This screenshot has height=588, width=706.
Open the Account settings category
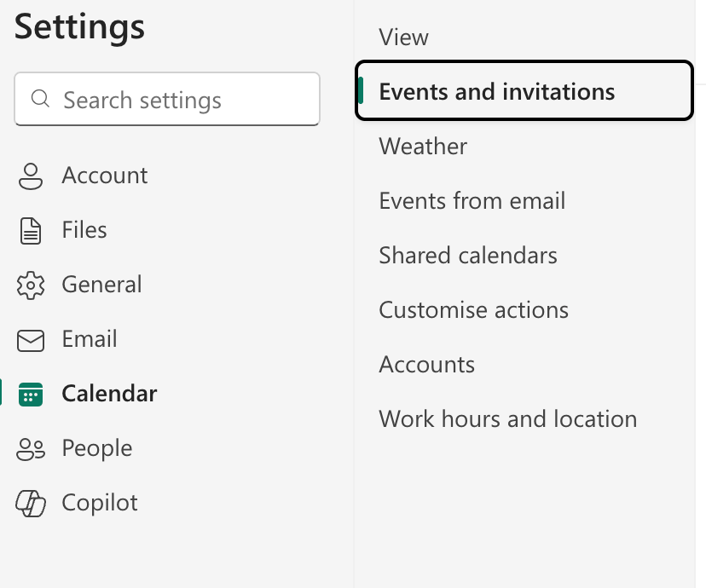click(104, 175)
